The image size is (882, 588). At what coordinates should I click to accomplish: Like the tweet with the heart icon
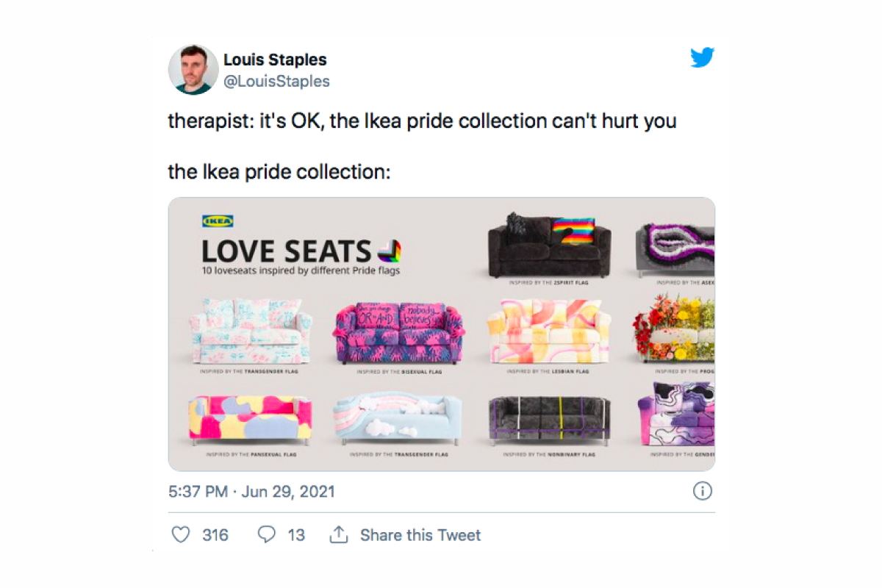(181, 534)
